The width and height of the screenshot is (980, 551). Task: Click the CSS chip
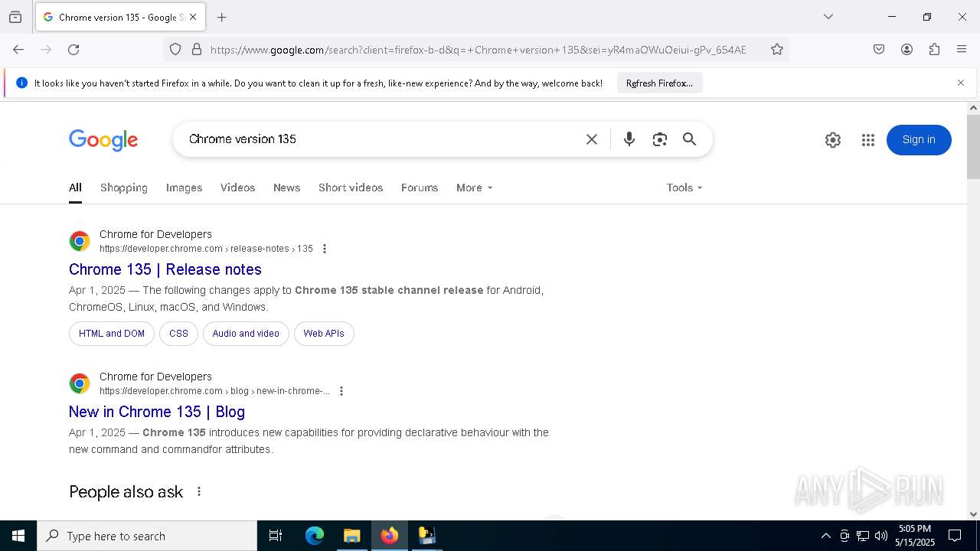178,334
